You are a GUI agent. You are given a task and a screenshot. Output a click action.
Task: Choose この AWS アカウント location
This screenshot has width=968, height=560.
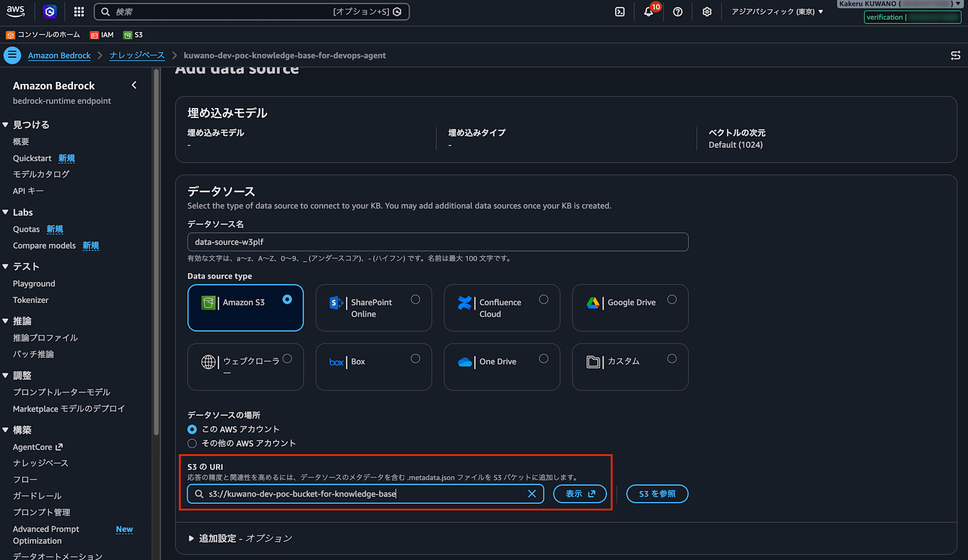(x=192, y=429)
